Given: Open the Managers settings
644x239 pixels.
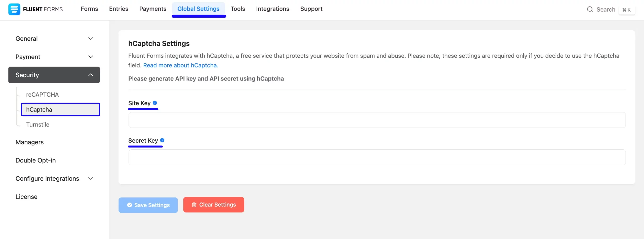Looking at the screenshot, I should 30,142.
